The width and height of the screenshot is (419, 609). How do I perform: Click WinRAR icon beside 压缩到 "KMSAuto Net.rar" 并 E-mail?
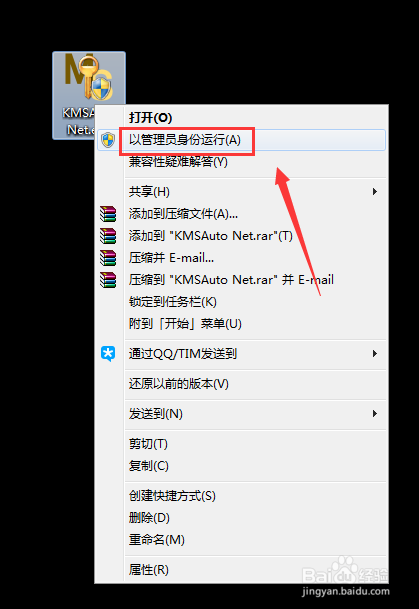point(108,280)
